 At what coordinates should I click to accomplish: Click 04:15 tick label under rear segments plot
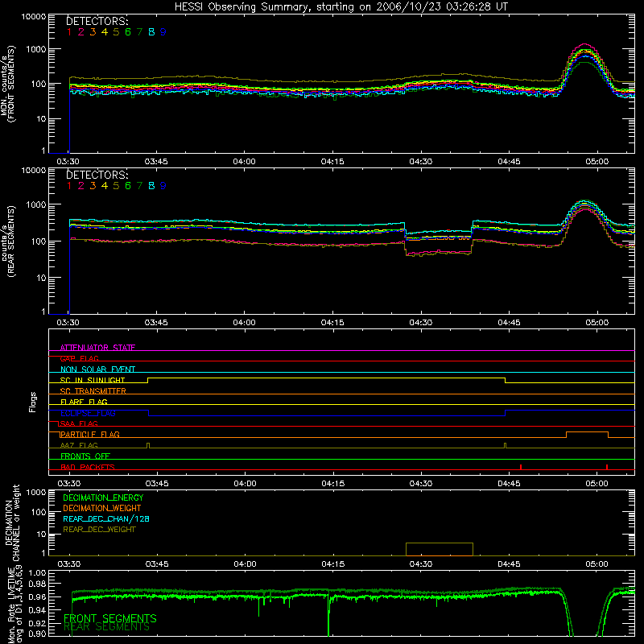pyautogui.click(x=332, y=323)
